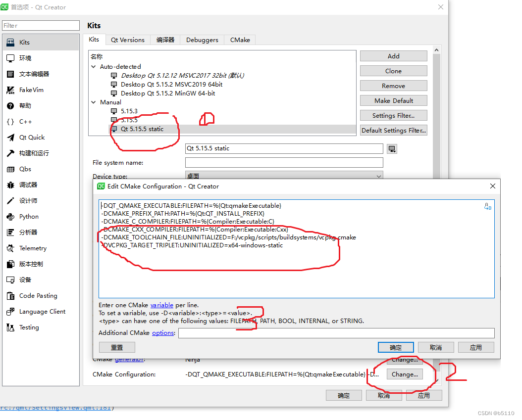Screen dimensions: 522x420
Task: Open the Qbs settings category
Action: coord(41,169)
